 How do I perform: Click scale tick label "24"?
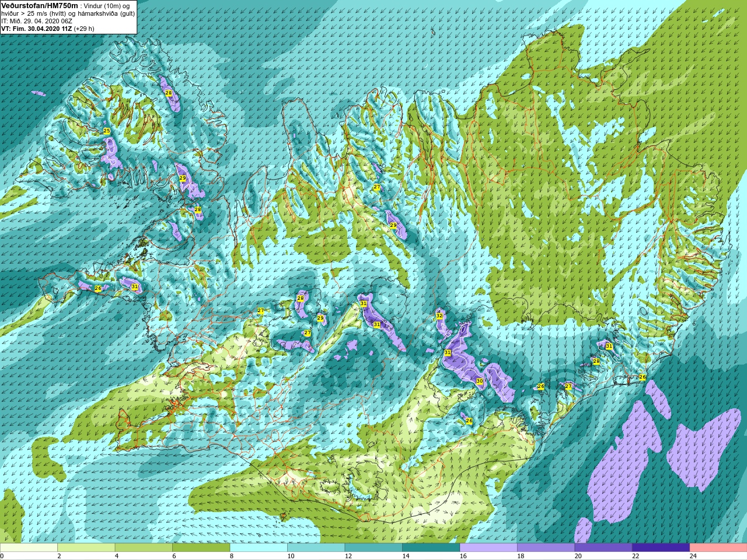click(x=693, y=556)
